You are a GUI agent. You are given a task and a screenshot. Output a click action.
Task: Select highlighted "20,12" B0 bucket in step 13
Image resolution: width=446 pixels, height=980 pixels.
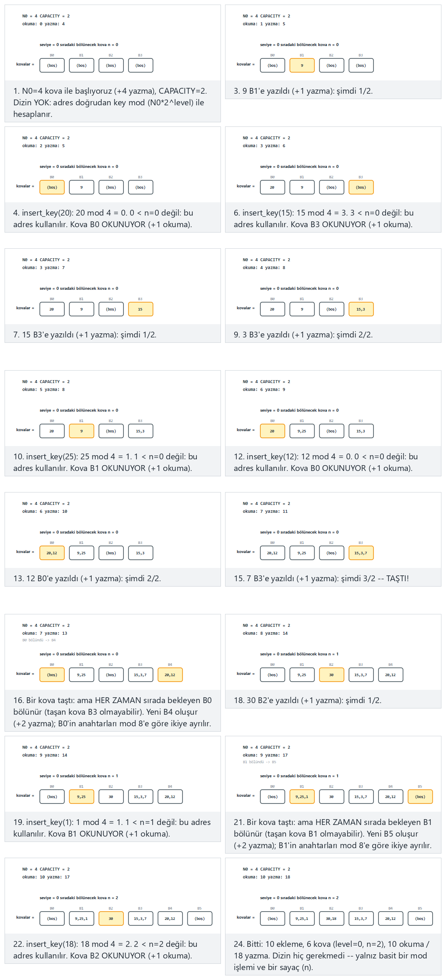[x=52, y=553]
